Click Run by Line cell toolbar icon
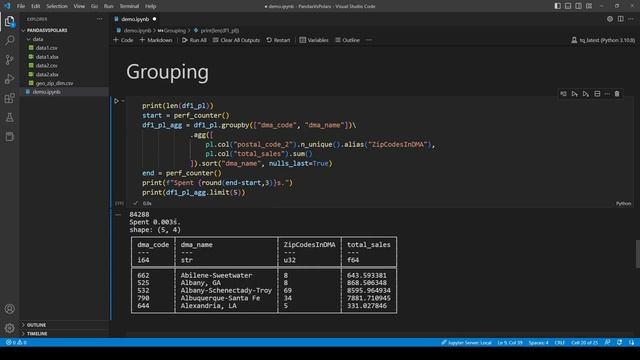640x360 pixels. tap(563, 94)
